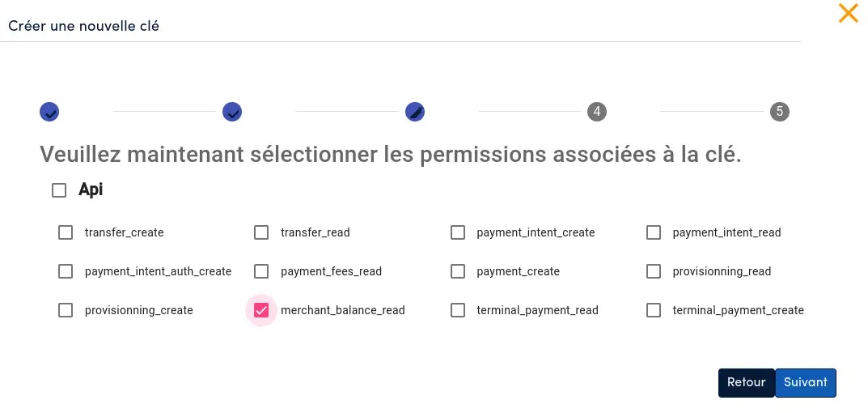The width and height of the screenshot is (868, 413).
Task: Enable the payment_create permission
Action: pos(458,271)
